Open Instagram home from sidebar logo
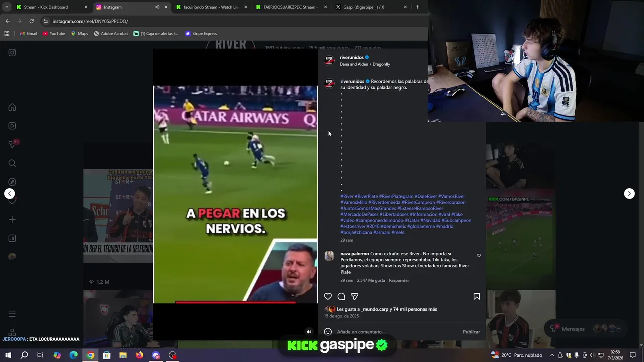Viewport: 644px width, 362px height. pyautogui.click(x=12, y=53)
